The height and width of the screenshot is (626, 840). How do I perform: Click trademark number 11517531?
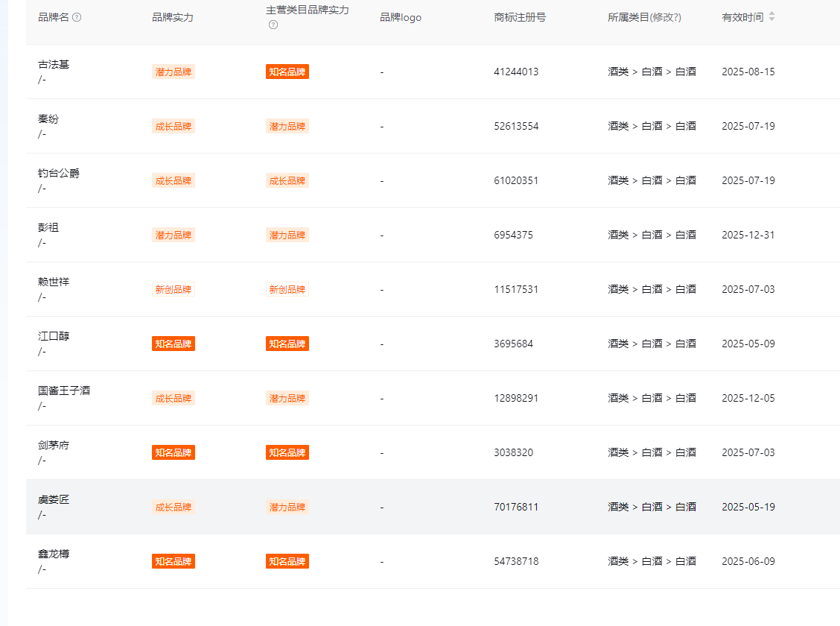coord(516,289)
